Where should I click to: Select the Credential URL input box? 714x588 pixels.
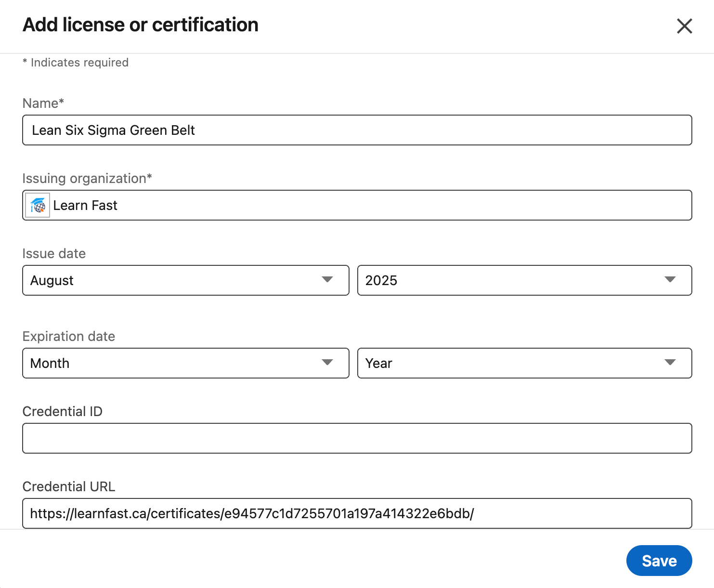(356, 513)
